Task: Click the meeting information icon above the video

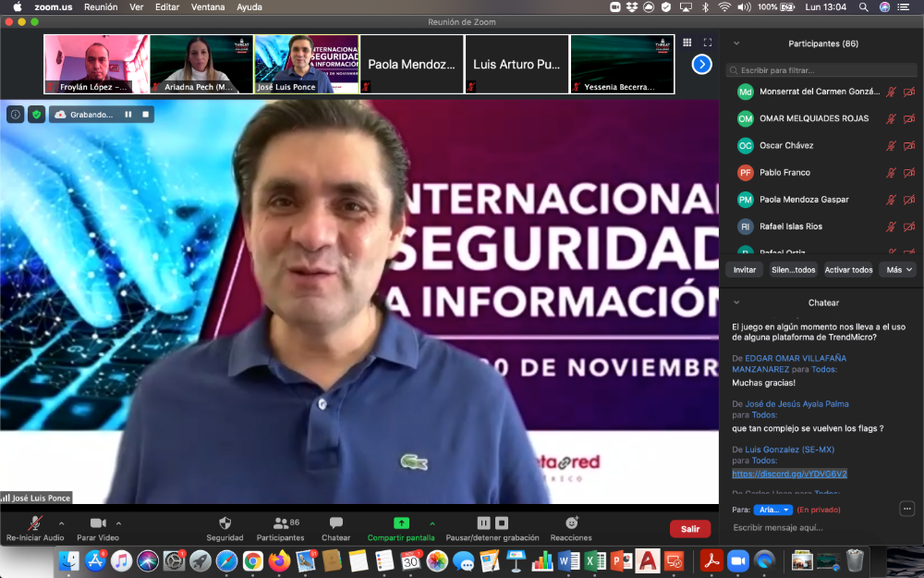Action: [16, 115]
